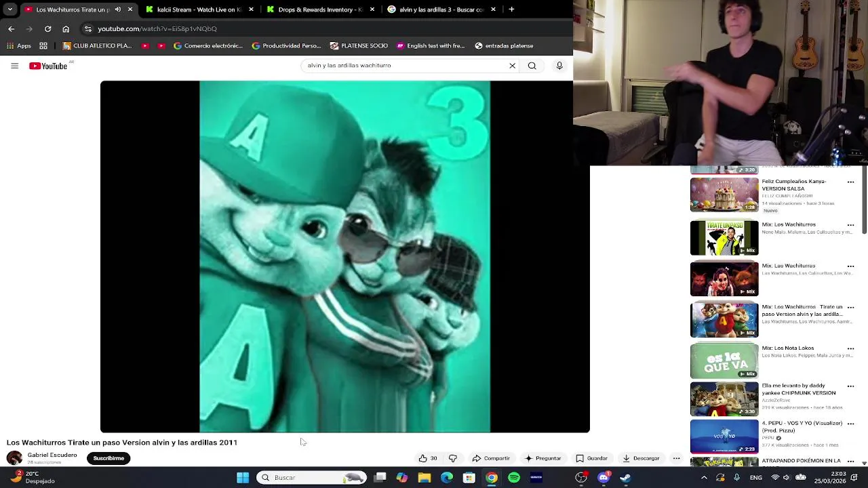Share the video via Compartir
868x488 pixels.
(x=491, y=458)
